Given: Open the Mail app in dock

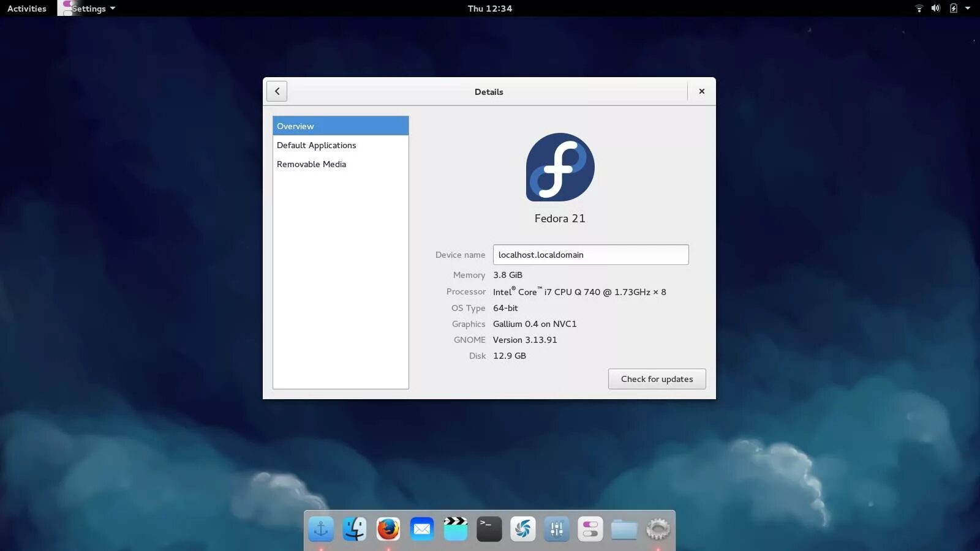Looking at the screenshot, I should pyautogui.click(x=422, y=529).
